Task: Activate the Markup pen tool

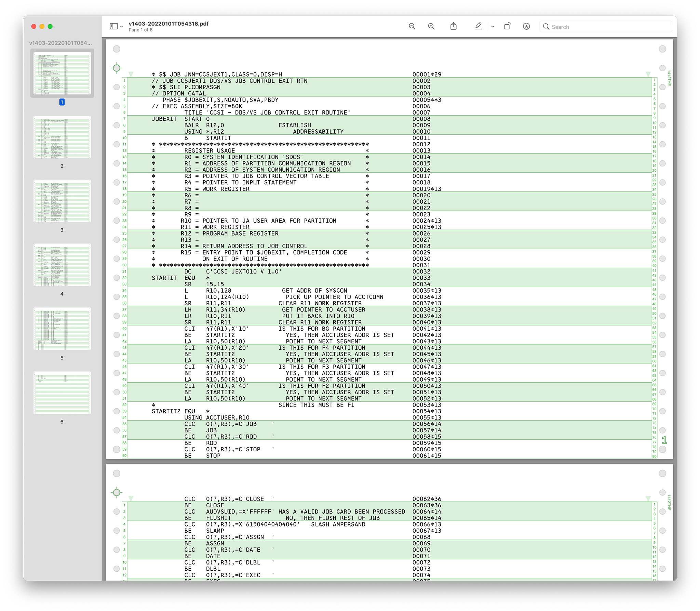Action: coord(478,26)
